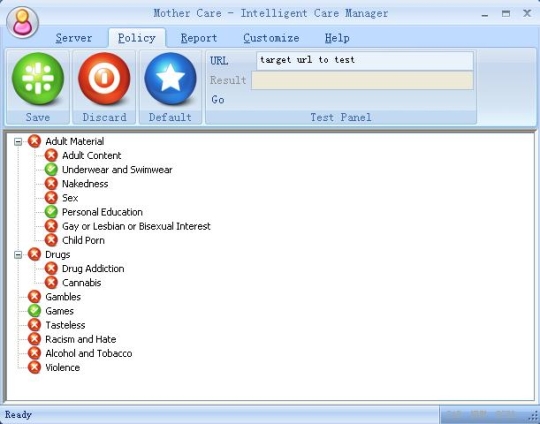The width and height of the screenshot is (540, 424).
Task: Minimize the Mother Care window
Action: 485,14
